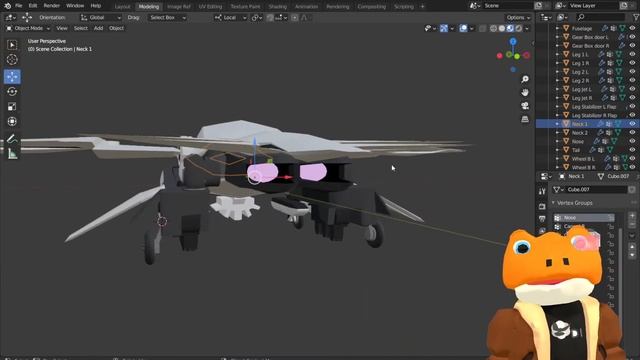Select Leg Stabilizer L Flap in outliner
The image size is (640, 360).
[x=594, y=107]
